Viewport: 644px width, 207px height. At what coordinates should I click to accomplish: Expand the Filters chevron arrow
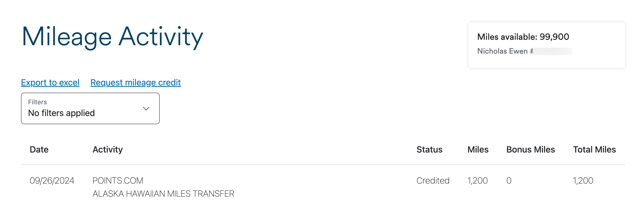tap(146, 109)
